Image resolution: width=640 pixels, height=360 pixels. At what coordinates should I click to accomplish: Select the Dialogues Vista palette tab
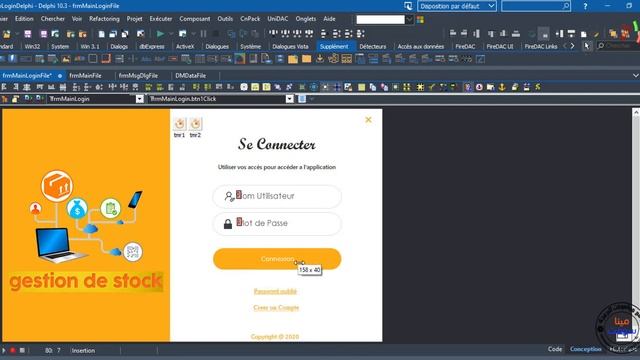point(290,47)
